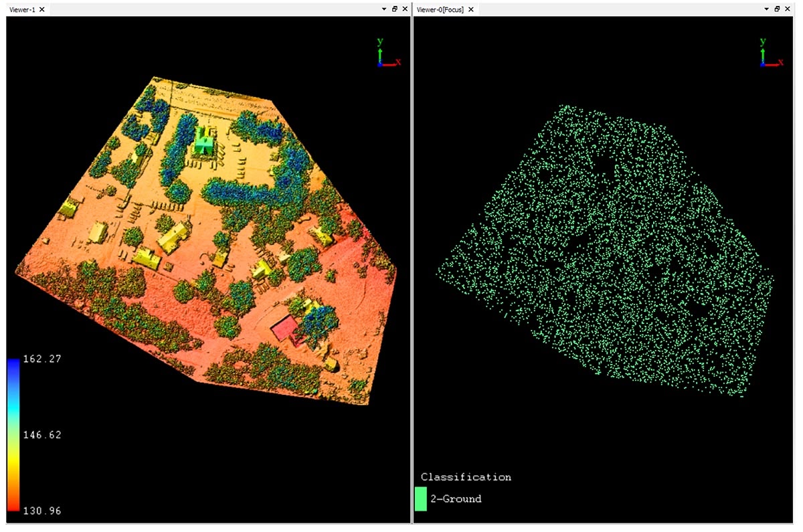Float the Viewer-0 panel with the restore icon

click(x=778, y=9)
